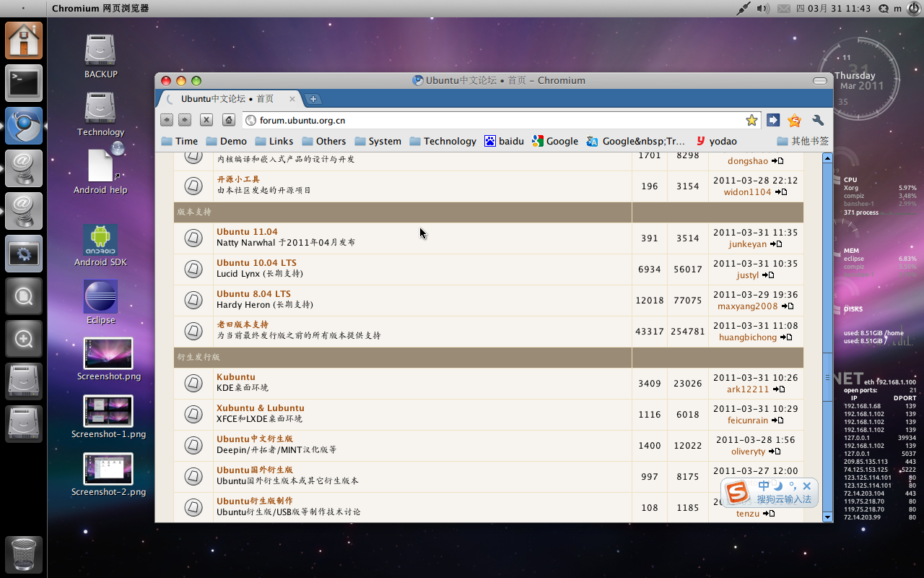Open the Android help desktop shortcut

coord(100,168)
